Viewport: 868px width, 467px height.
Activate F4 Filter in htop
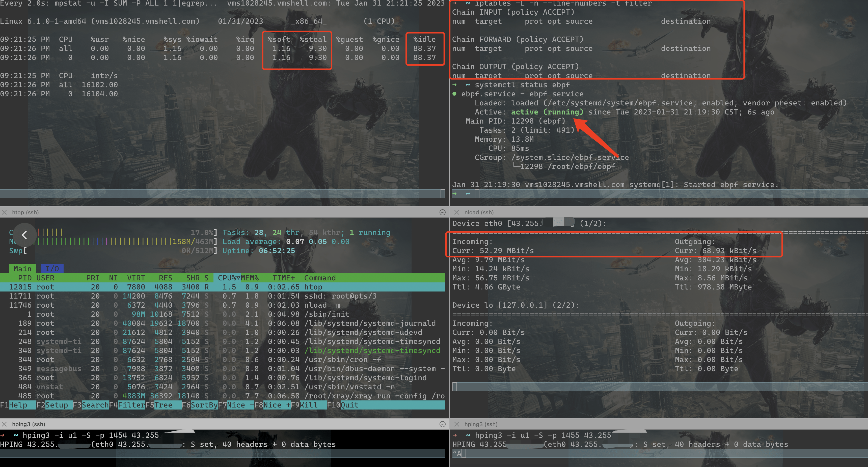pos(131,405)
